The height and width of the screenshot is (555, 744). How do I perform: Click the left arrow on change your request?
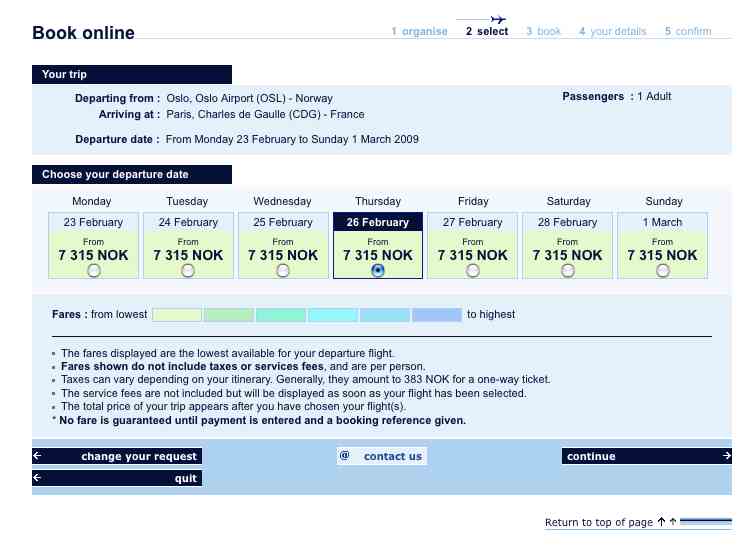pos(38,456)
